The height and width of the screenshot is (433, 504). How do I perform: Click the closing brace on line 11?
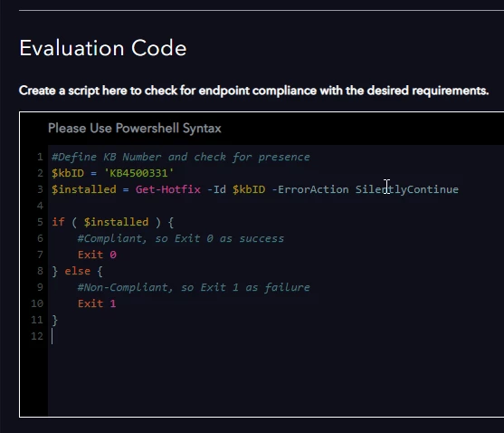(54, 320)
